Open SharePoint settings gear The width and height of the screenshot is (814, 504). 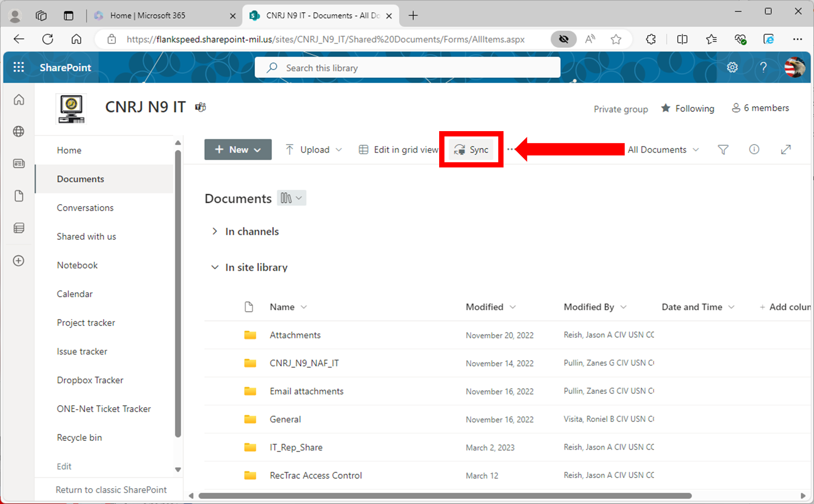click(732, 67)
